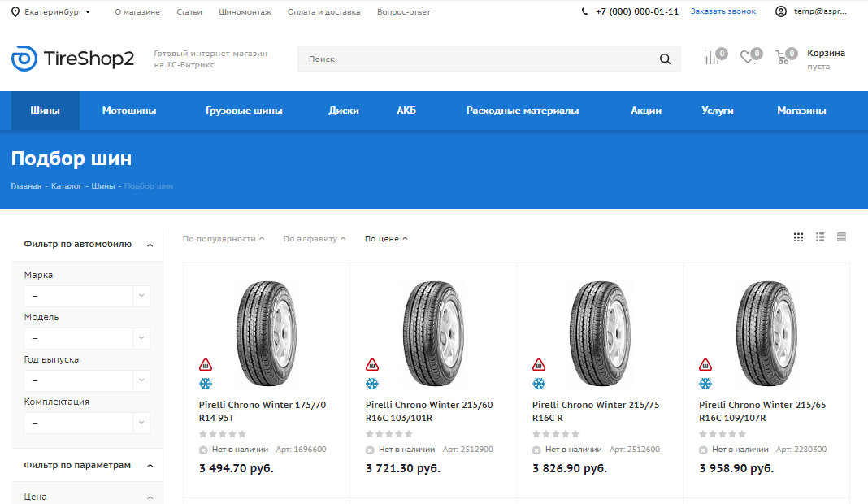Screen dimensions: 868x504
Task: Click studded badge on Pirelli 175/70 R14
Action: pos(206,364)
